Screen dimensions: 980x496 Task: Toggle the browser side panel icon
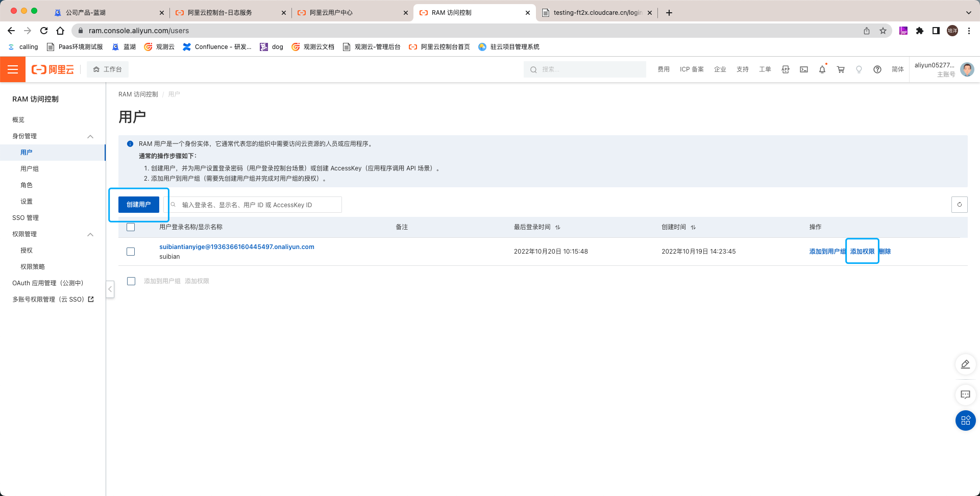[936, 31]
